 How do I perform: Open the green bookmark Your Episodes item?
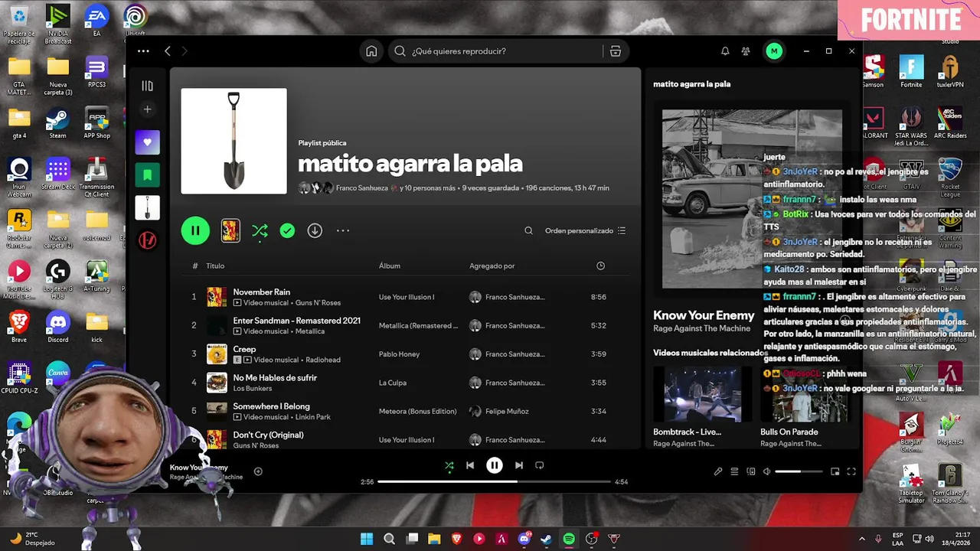pos(148,175)
